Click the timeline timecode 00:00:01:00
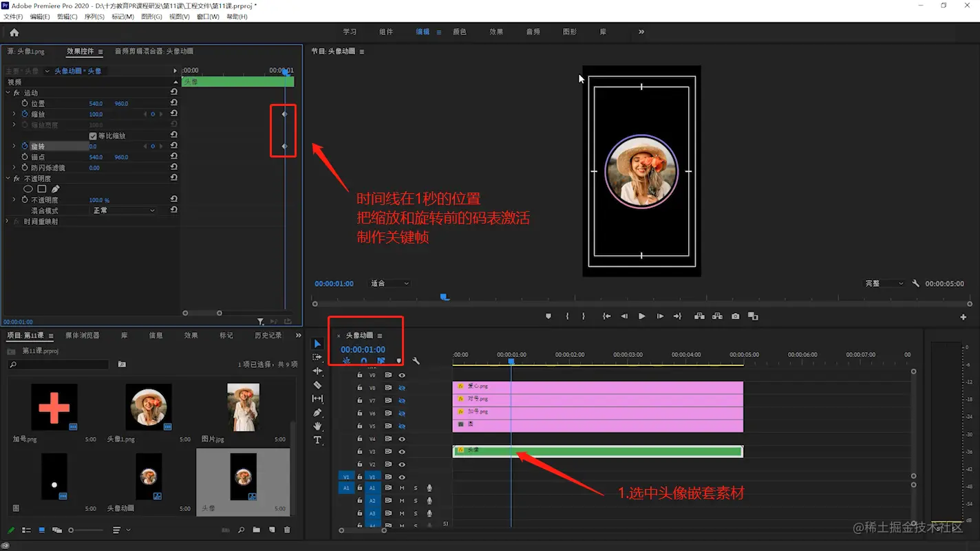Viewport: 980px width, 551px height. [363, 349]
